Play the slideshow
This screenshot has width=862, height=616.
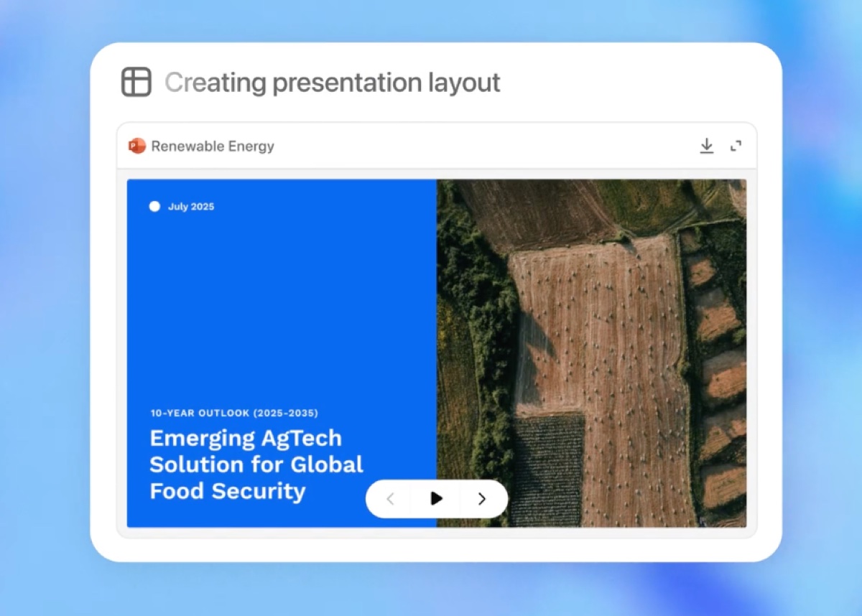coord(437,499)
